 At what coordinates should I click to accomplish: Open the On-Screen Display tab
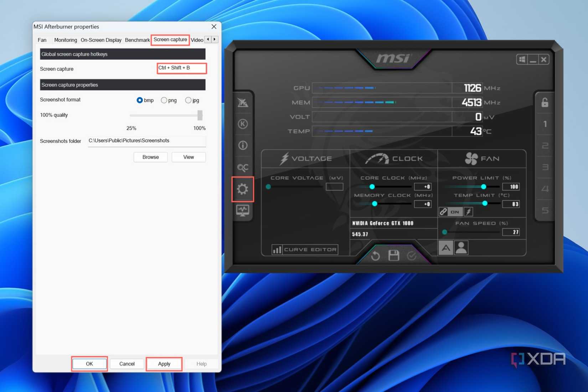pyautogui.click(x=101, y=40)
